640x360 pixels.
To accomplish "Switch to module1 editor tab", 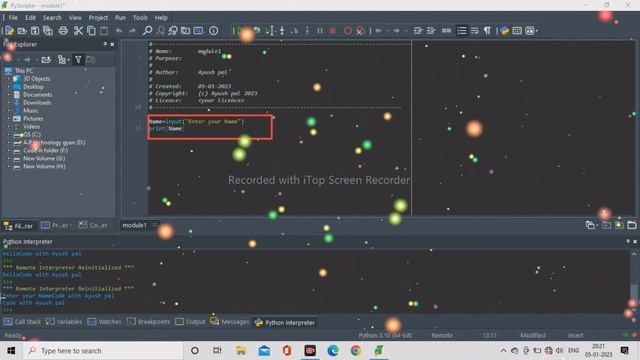I will click(x=134, y=225).
